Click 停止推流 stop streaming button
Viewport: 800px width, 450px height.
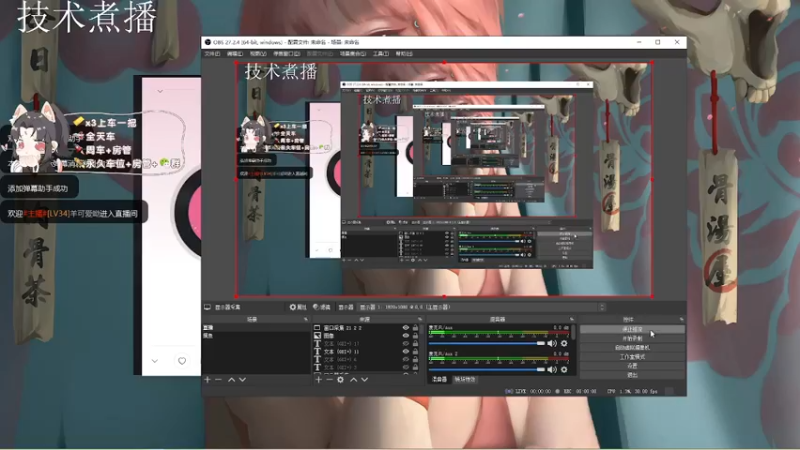pos(633,330)
